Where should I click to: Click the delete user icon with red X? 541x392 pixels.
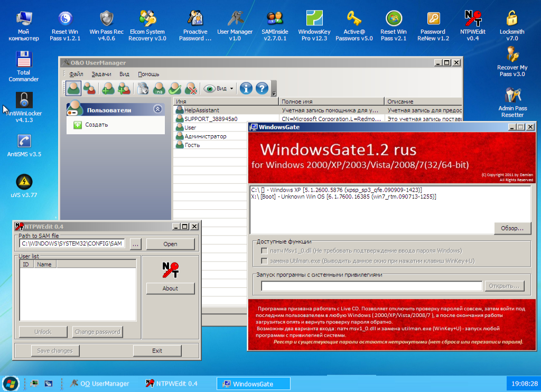191,88
